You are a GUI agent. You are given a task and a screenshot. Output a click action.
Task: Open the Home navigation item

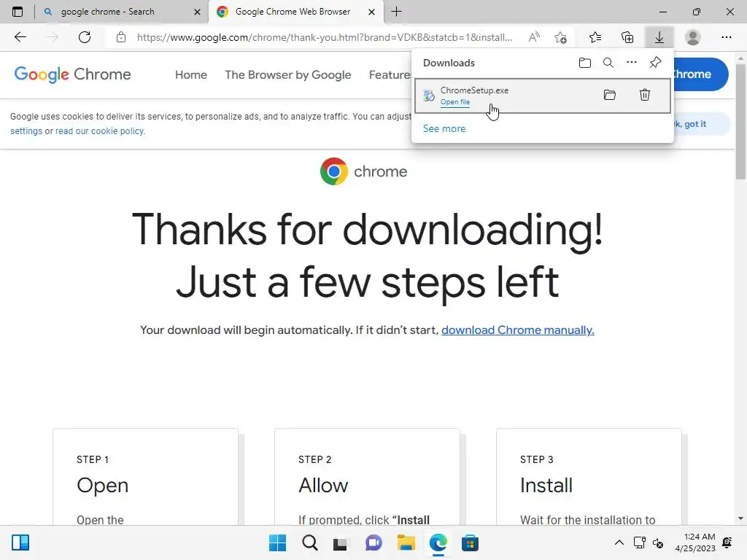click(x=191, y=75)
